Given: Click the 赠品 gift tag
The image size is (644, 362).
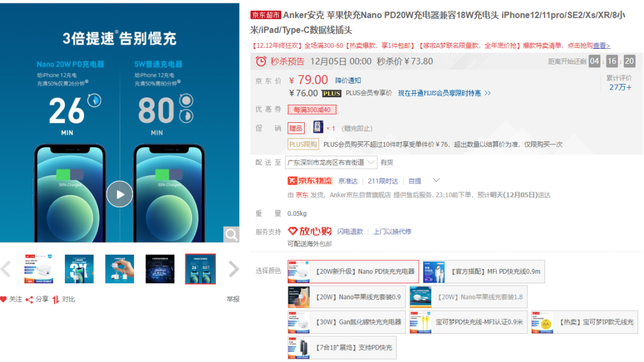Looking at the screenshot, I should click(x=296, y=128).
